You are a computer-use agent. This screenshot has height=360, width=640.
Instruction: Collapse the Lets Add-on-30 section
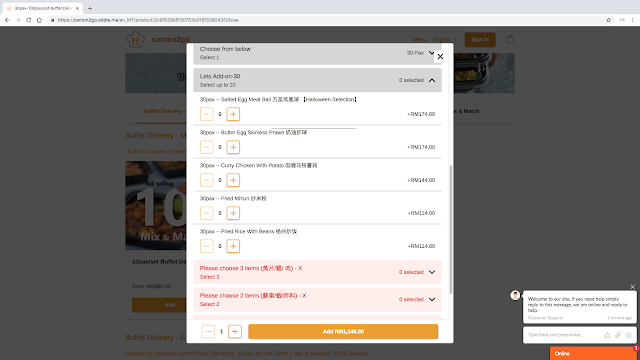pos(317,80)
